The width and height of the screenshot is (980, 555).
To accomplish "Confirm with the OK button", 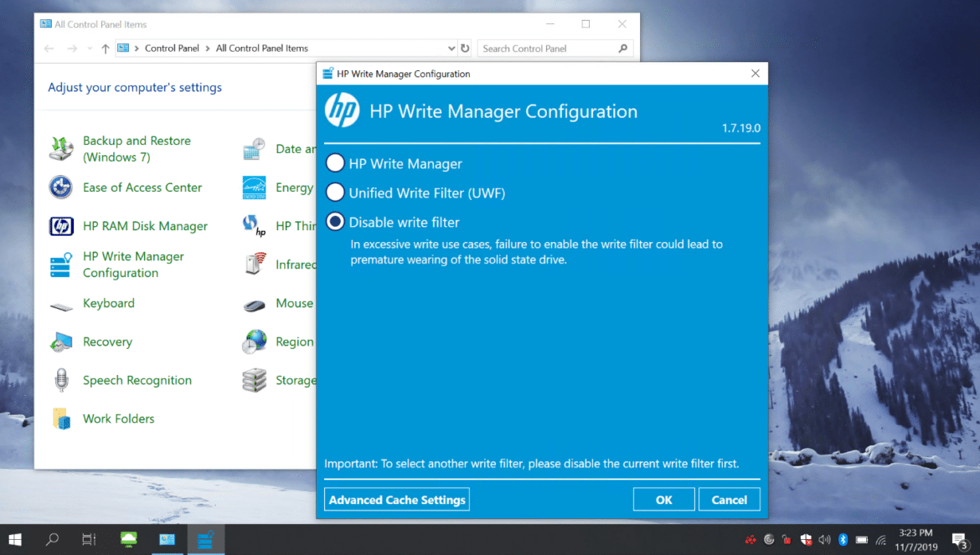I will [x=663, y=500].
